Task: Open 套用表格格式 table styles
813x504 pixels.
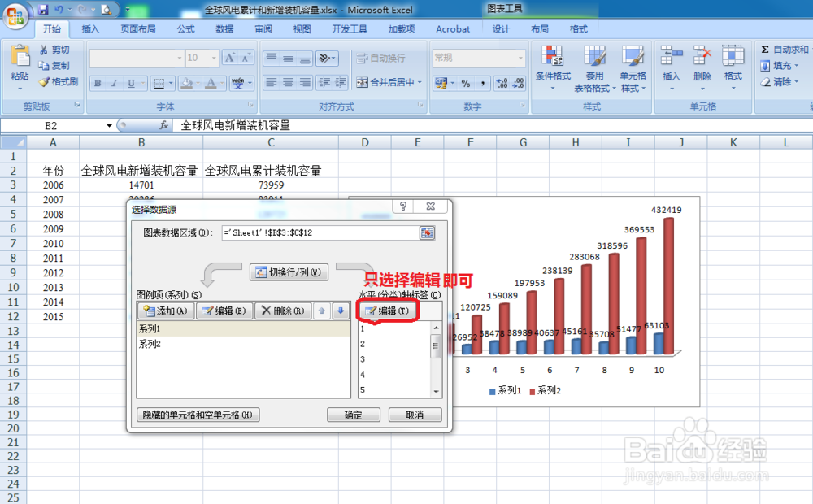Action: 594,68
